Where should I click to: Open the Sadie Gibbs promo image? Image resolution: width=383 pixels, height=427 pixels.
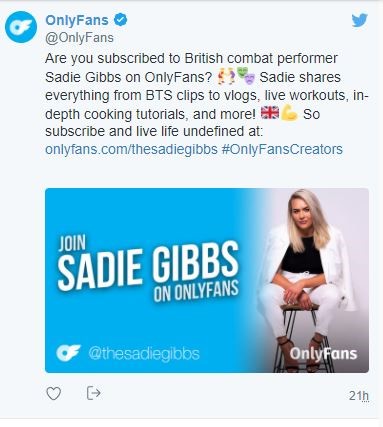pos(207,280)
